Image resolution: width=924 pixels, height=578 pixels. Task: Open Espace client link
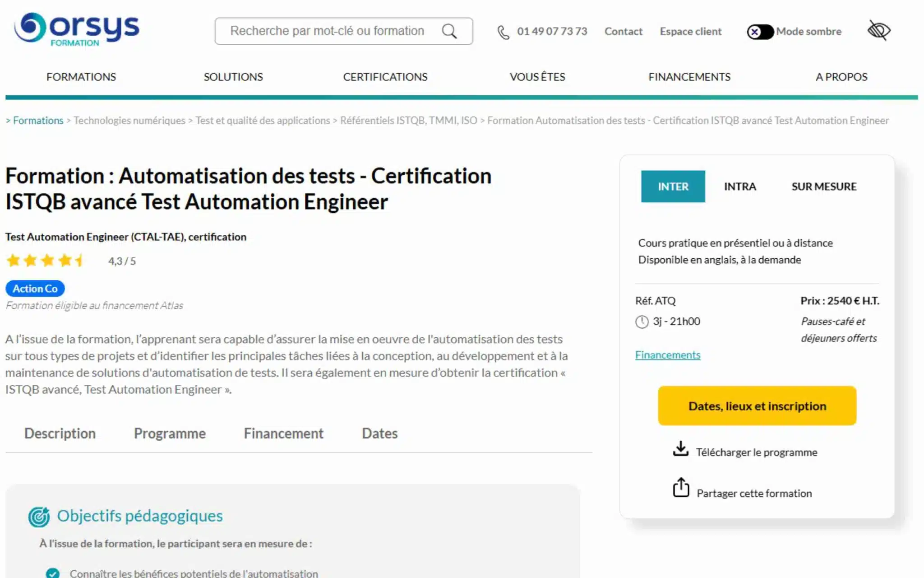point(691,32)
